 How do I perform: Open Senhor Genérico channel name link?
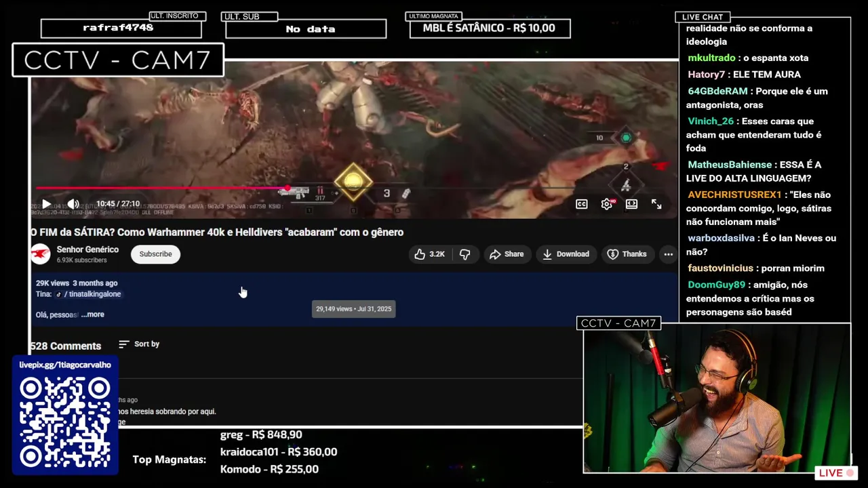pos(87,249)
